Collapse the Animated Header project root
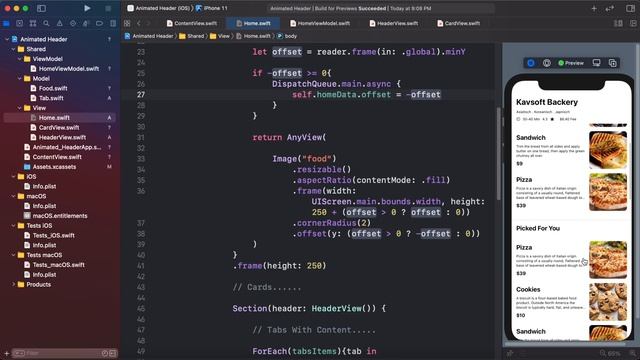 (x=7, y=39)
